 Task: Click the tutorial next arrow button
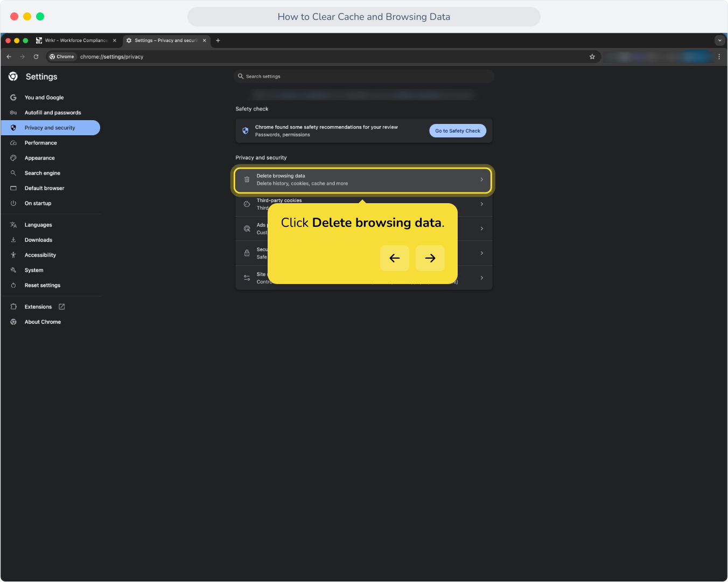pyautogui.click(x=430, y=258)
